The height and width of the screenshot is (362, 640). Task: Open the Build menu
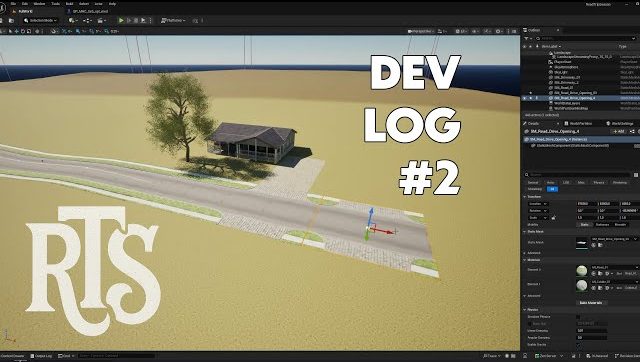[69, 4]
